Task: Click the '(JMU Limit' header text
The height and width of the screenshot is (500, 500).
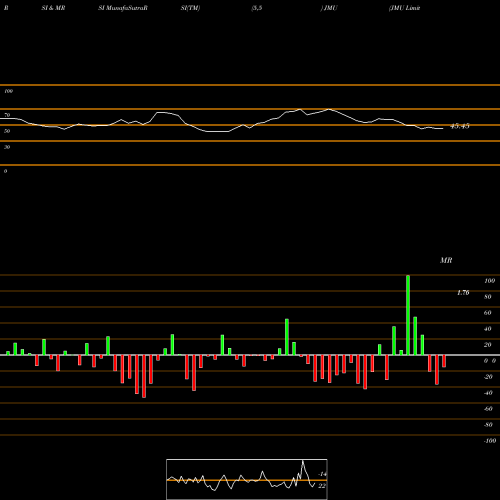Action: pos(404,8)
